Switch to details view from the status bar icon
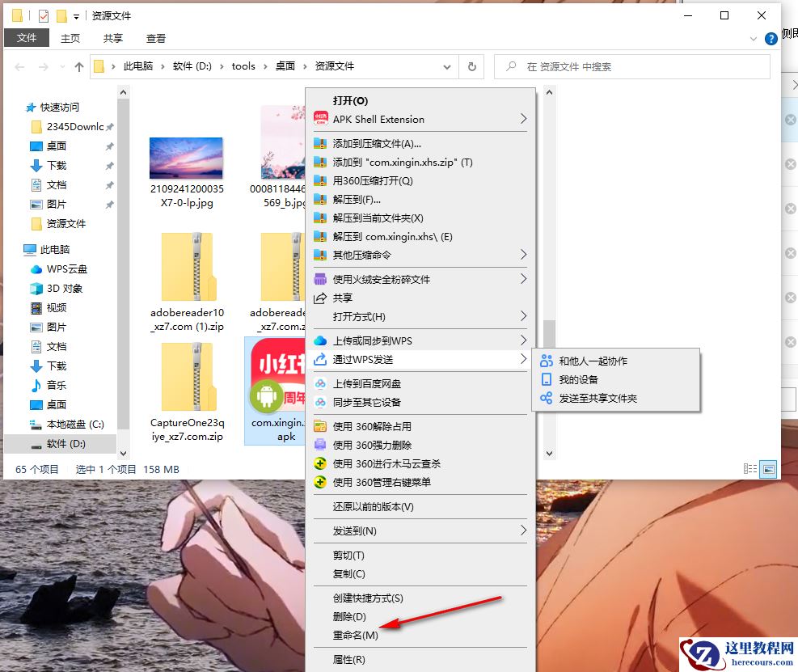Image resolution: width=798 pixels, height=672 pixels. click(x=750, y=468)
